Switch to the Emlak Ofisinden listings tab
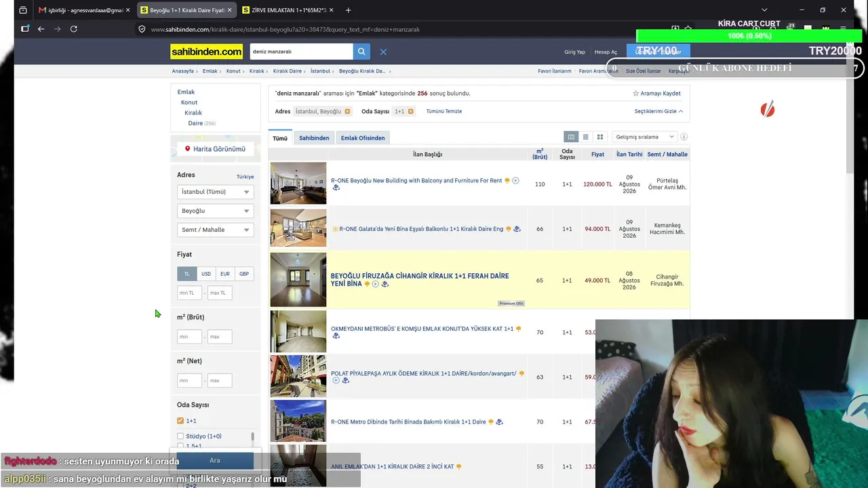The image size is (868, 488). coord(363,138)
